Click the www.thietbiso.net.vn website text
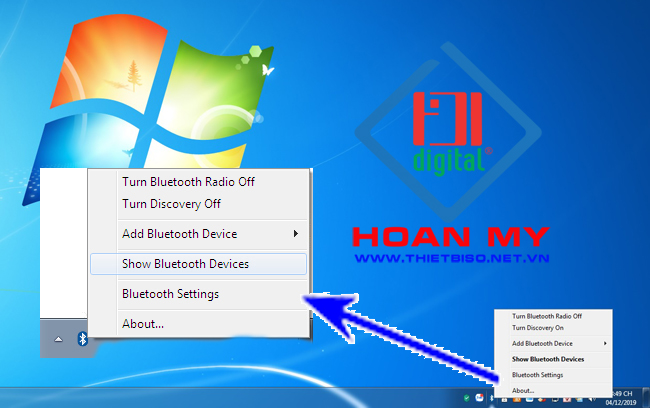Screen dimensions: 650x408 (x=451, y=258)
